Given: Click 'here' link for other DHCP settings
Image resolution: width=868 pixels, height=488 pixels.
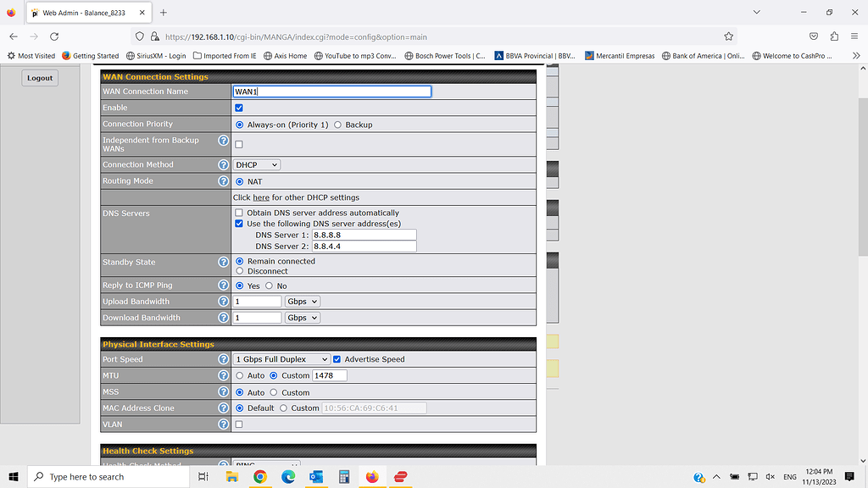Looking at the screenshot, I should [261, 197].
